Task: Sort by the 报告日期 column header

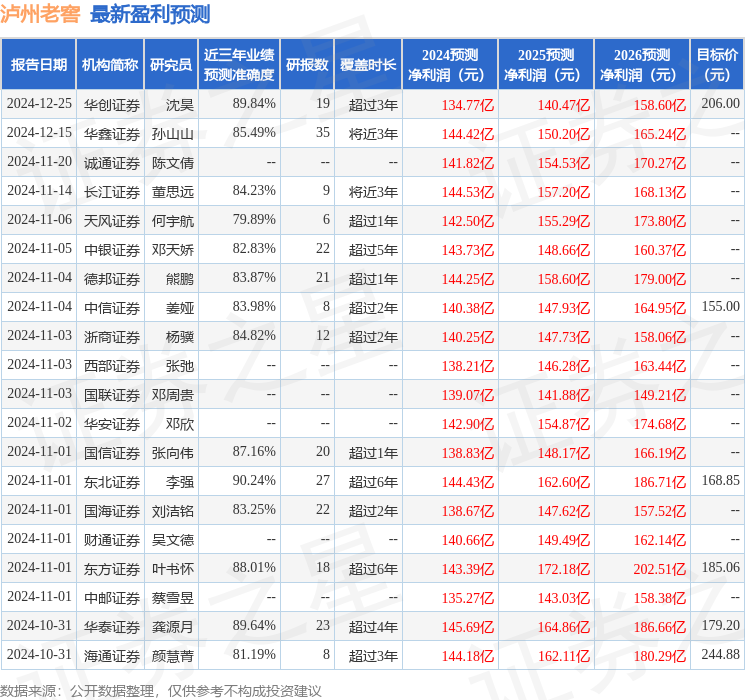Action: click(x=39, y=65)
